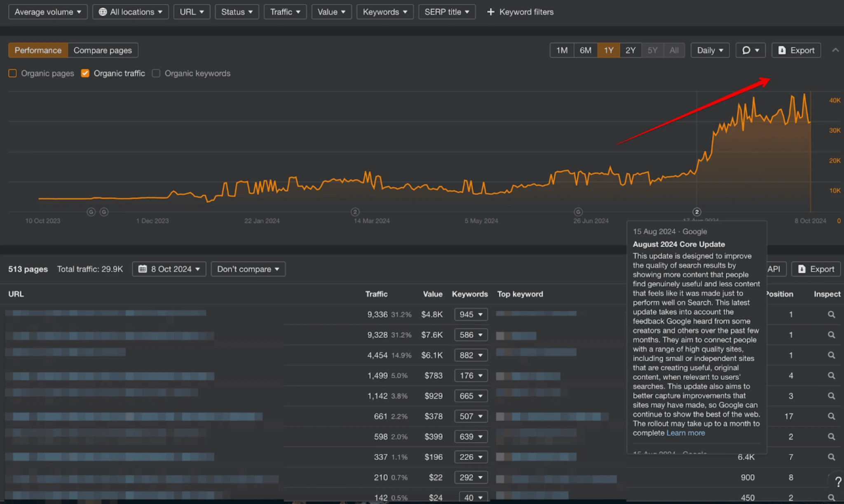Viewport: 844px width, 504px height.
Task: Click the 2-updates marker near 17 Aug 2024
Action: tap(696, 212)
